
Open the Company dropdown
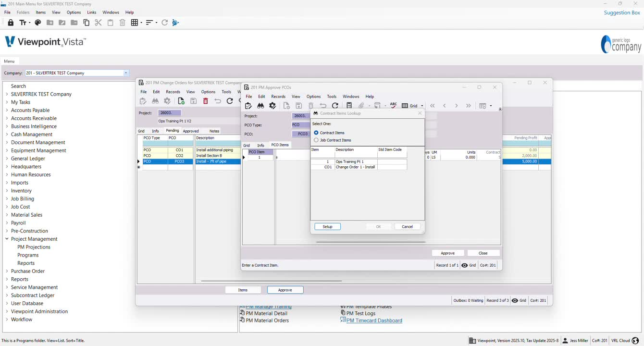[x=126, y=73]
